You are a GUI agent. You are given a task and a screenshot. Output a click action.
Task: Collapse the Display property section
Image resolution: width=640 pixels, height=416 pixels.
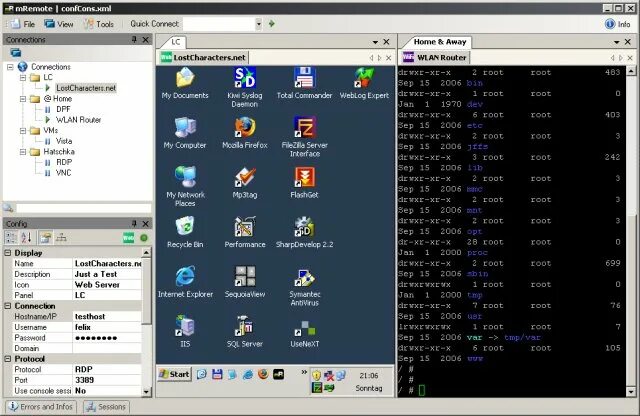[8, 253]
